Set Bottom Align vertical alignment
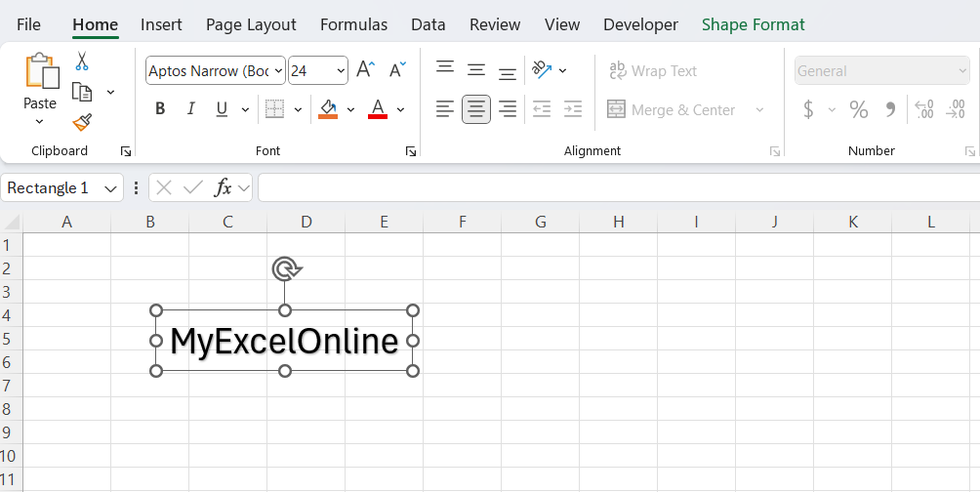The height and width of the screenshot is (492, 980). point(508,73)
